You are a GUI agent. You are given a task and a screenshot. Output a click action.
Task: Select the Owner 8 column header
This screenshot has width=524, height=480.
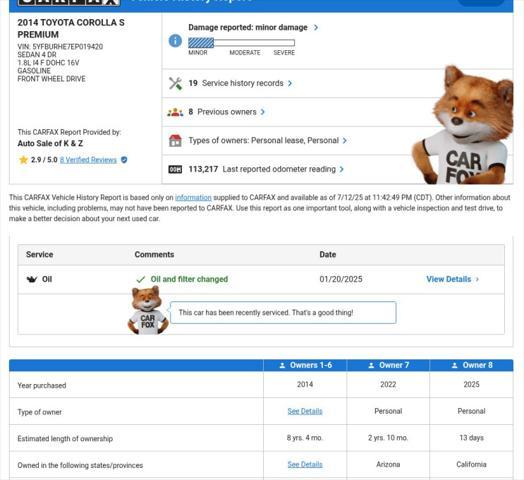click(x=471, y=365)
